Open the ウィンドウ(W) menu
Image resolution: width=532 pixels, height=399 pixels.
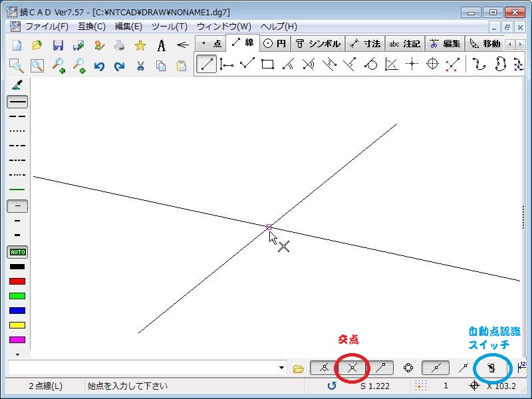click(224, 27)
